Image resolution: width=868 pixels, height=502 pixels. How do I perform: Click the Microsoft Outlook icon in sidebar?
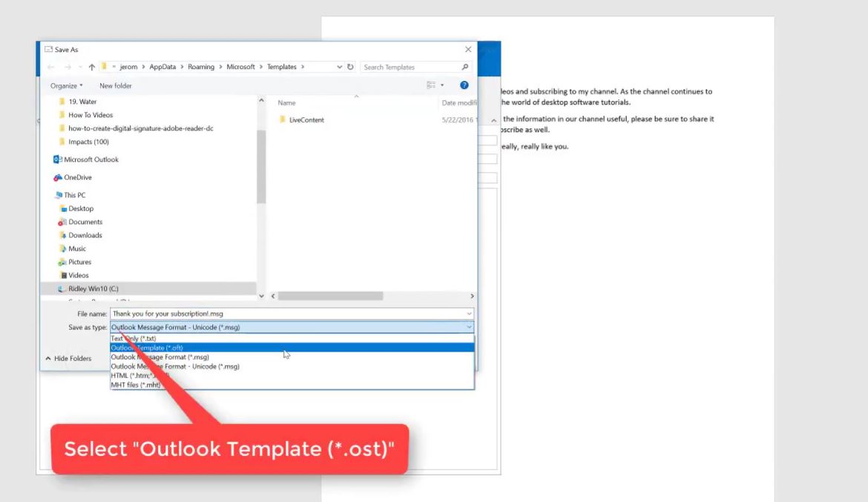(x=58, y=159)
